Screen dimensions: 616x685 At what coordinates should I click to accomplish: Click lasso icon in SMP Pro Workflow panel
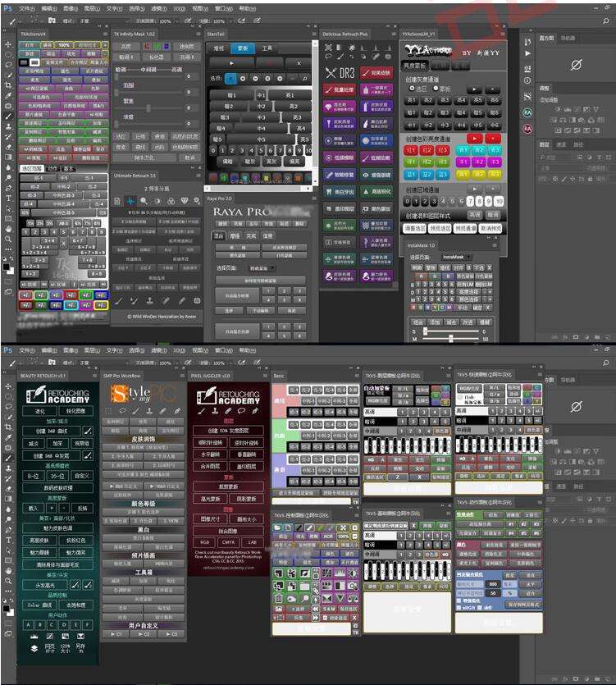point(122,411)
